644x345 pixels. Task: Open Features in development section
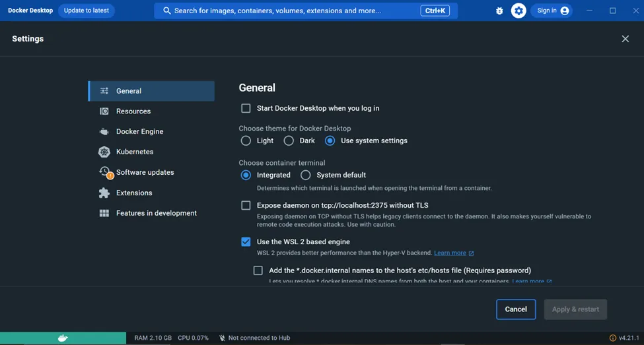151,213
